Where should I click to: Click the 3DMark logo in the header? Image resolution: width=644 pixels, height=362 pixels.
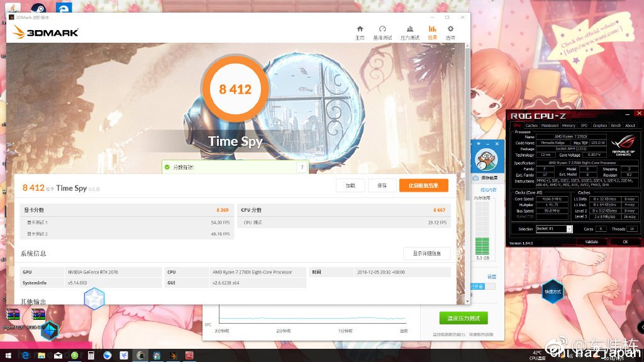pyautogui.click(x=45, y=32)
